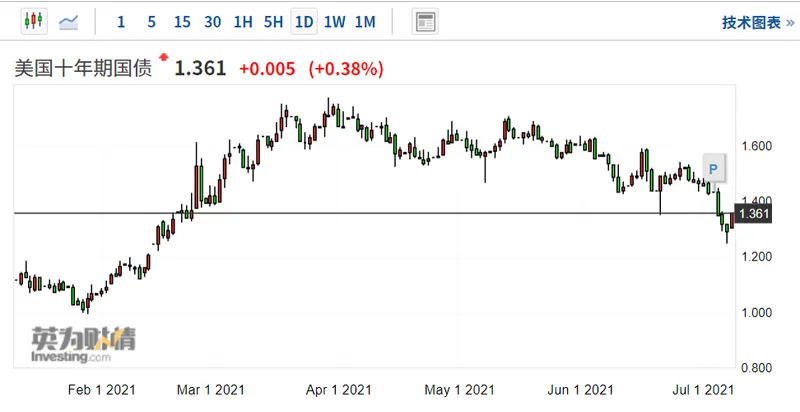Click the Apr 1 2021 date label

coord(338,389)
